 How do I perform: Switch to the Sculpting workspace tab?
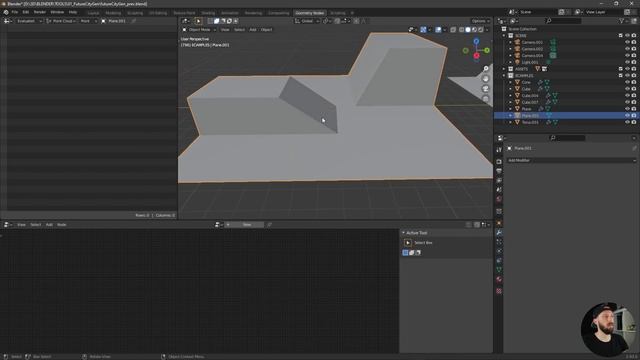135,13
